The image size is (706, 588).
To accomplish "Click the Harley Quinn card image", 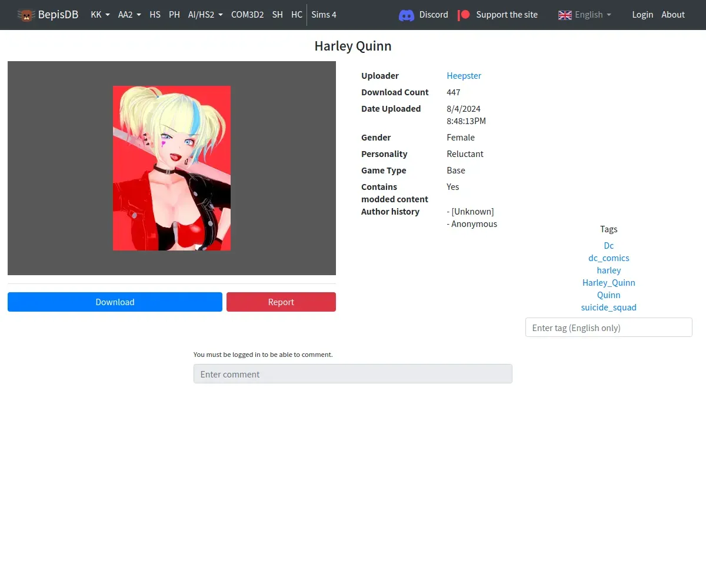I will click(172, 168).
